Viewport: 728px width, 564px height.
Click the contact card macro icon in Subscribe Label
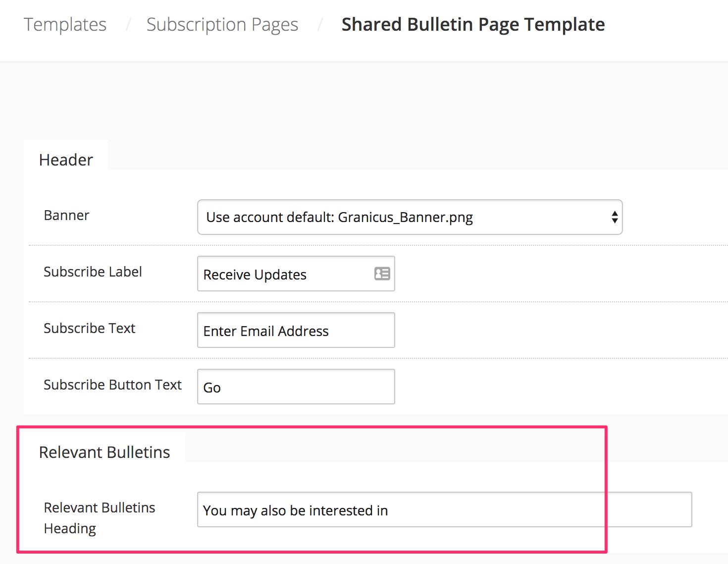point(381,274)
